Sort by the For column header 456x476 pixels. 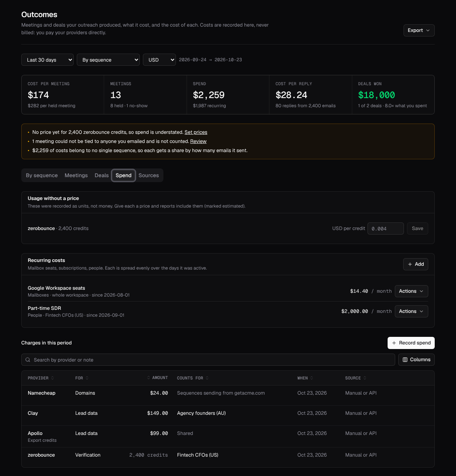82,378
